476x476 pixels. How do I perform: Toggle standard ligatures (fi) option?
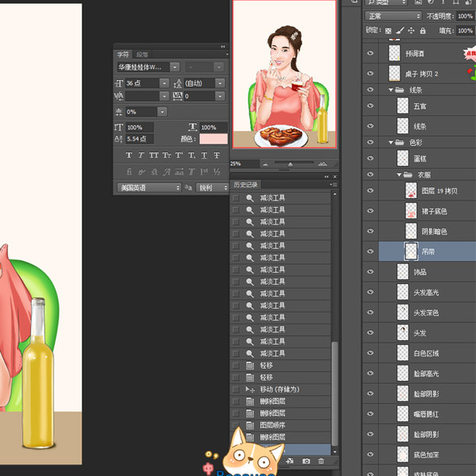click(x=129, y=172)
